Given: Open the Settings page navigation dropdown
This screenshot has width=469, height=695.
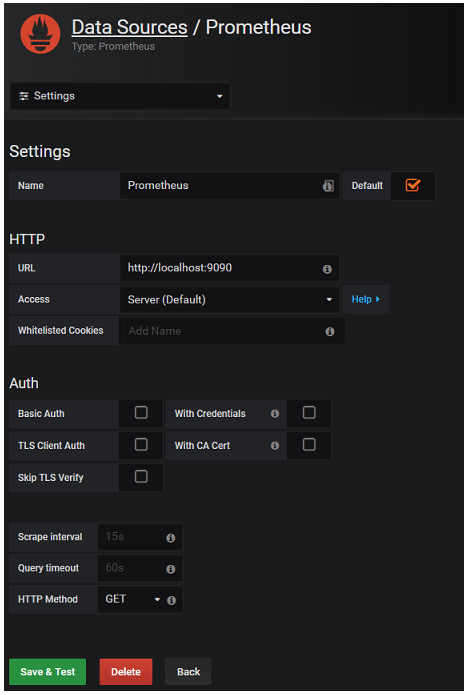Looking at the screenshot, I should pos(120,96).
